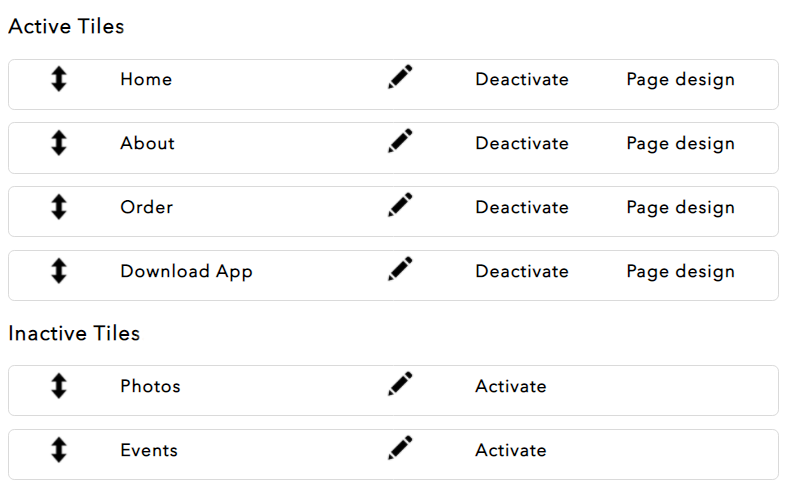Edit Download App tile with pencil icon
This screenshot has width=800, height=492.
point(400,268)
